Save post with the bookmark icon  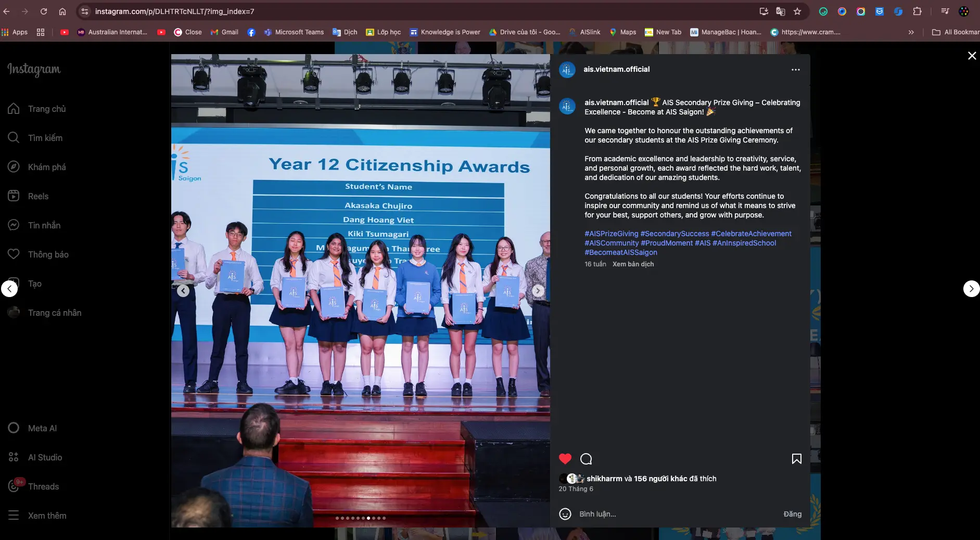[x=796, y=459]
